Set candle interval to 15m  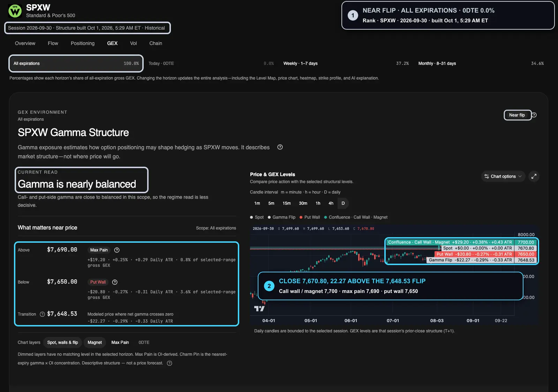287,203
